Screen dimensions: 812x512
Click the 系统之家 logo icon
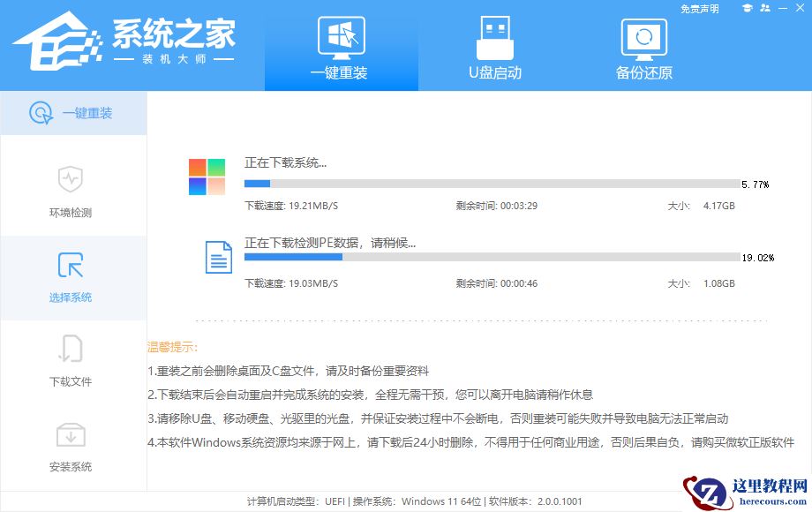pos(57,40)
